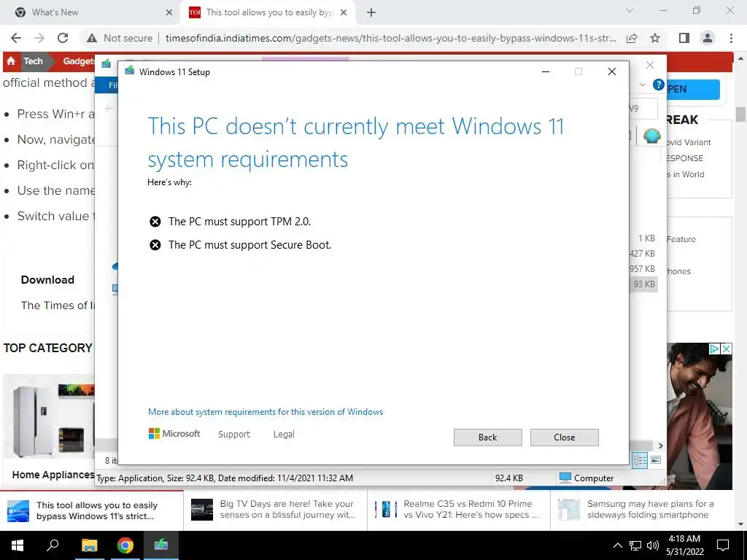
Task: Open Windows Start menu
Action: 18,545
